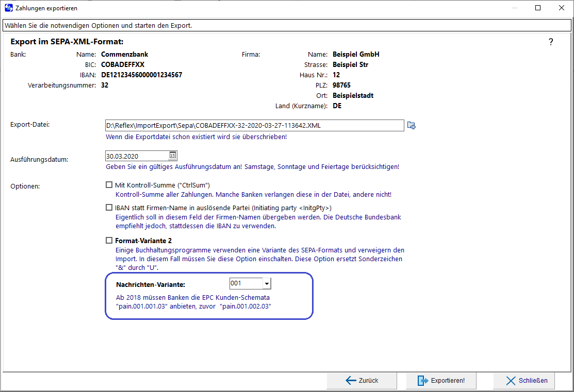Minimize the Zahlungen exportieren window

(514, 8)
